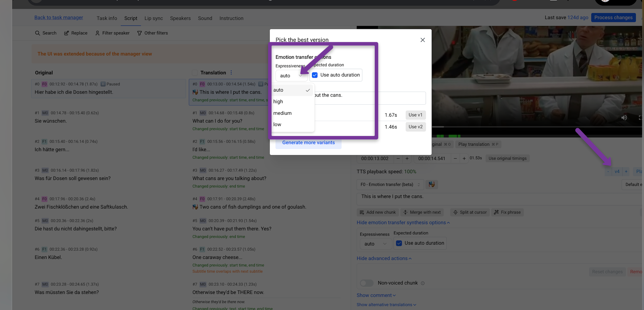Click the info icon next to Non-voiced chunk

(423, 283)
